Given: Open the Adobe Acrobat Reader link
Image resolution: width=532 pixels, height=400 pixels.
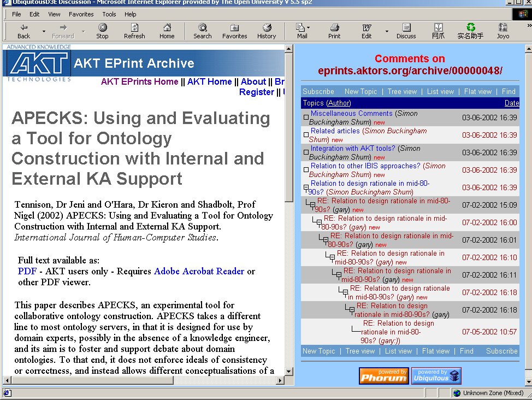Looking at the screenshot, I should (x=199, y=272).
